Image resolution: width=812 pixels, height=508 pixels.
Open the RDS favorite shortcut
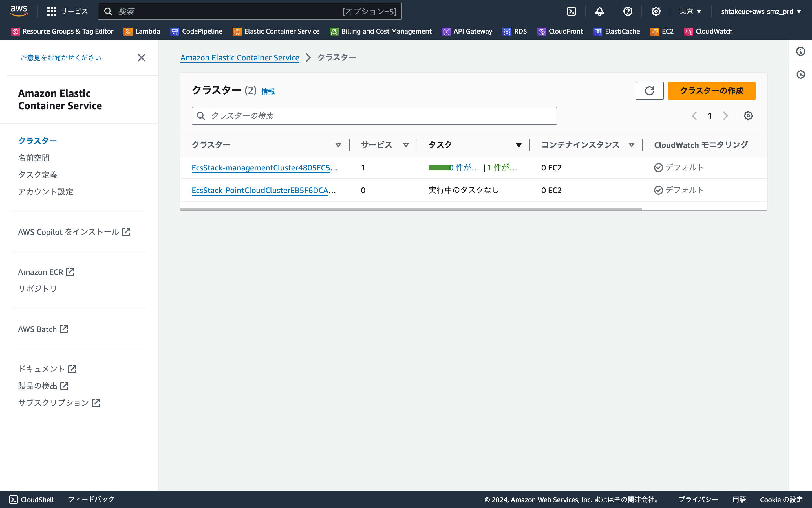515,31
